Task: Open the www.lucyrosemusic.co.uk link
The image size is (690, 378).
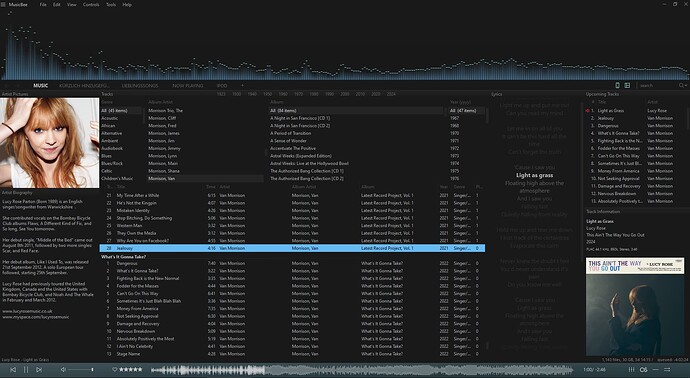Action: click(27, 311)
